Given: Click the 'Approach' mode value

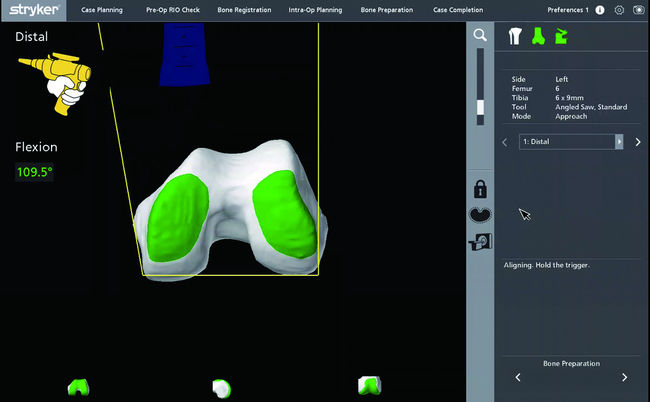Looking at the screenshot, I should click(x=571, y=116).
